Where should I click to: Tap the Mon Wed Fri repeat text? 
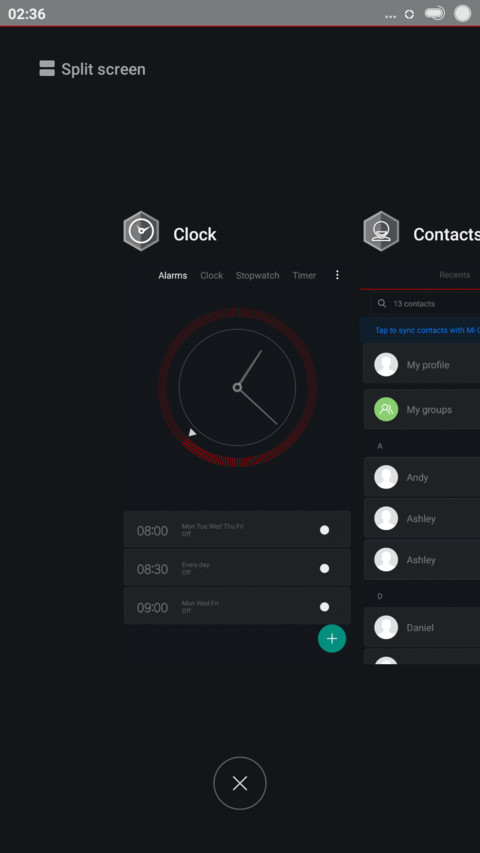[x=200, y=603]
